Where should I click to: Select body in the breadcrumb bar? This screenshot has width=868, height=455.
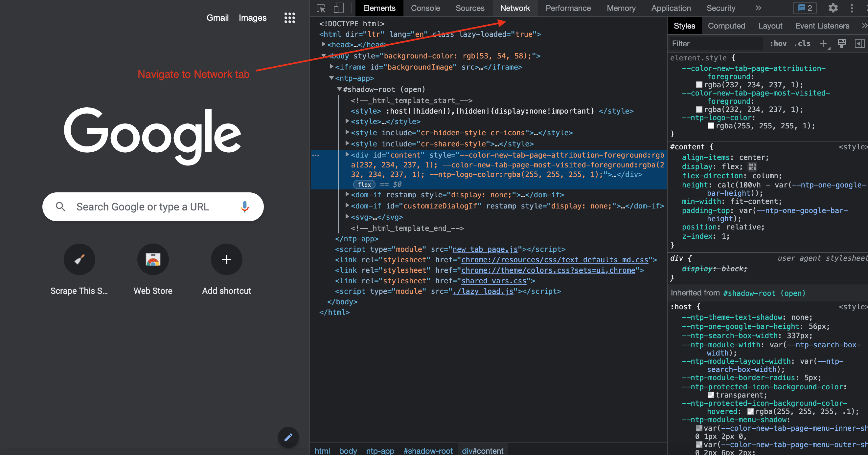click(x=348, y=451)
